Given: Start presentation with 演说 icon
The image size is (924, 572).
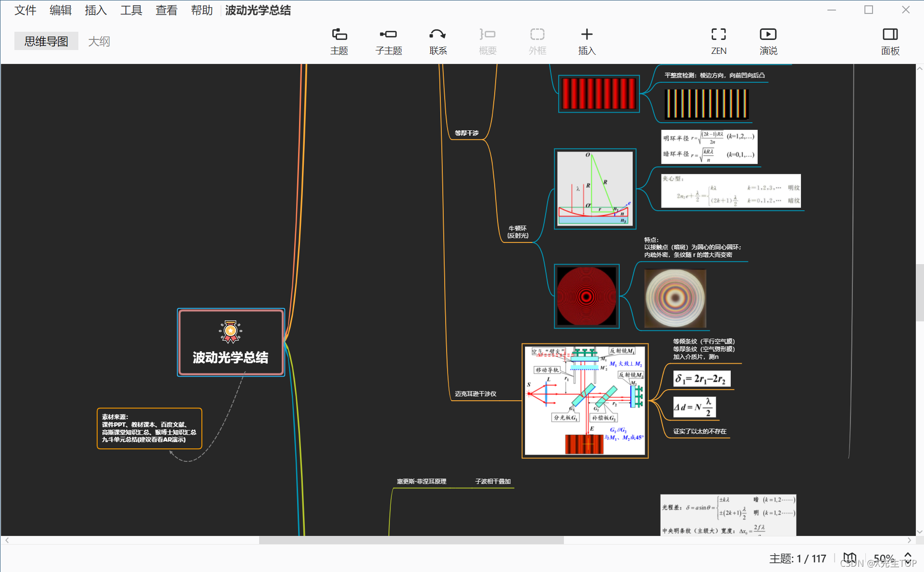Looking at the screenshot, I should point(768,35).
